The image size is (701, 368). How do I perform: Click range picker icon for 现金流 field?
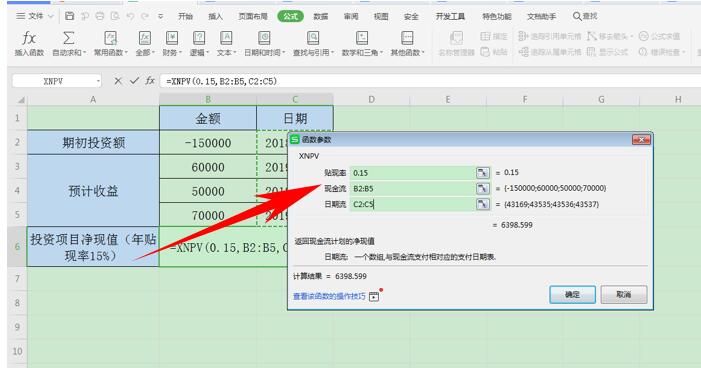point(483,189)
